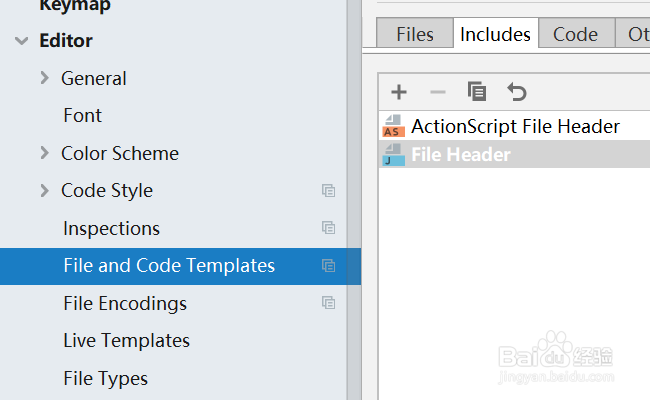Open Code Style settings
The width and height of the screenshot is (650, 400).
click(x=107, y=191)
